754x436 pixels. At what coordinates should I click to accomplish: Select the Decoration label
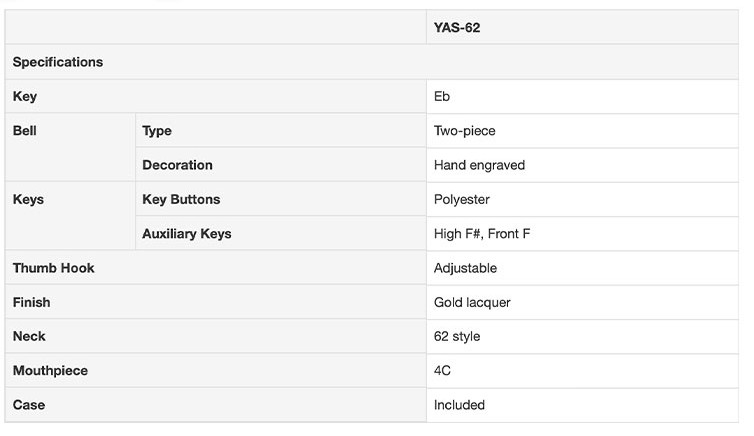177,165
